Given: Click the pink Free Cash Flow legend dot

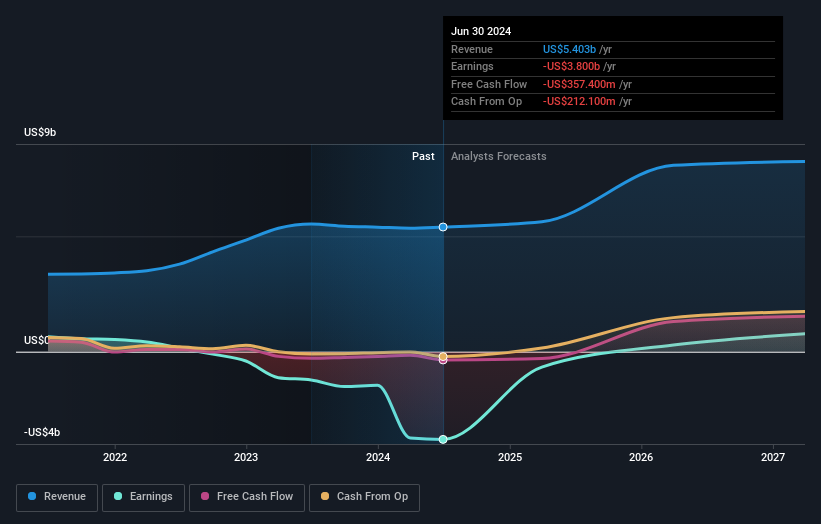Looking at the screenshot, I should tap(205, 496).
